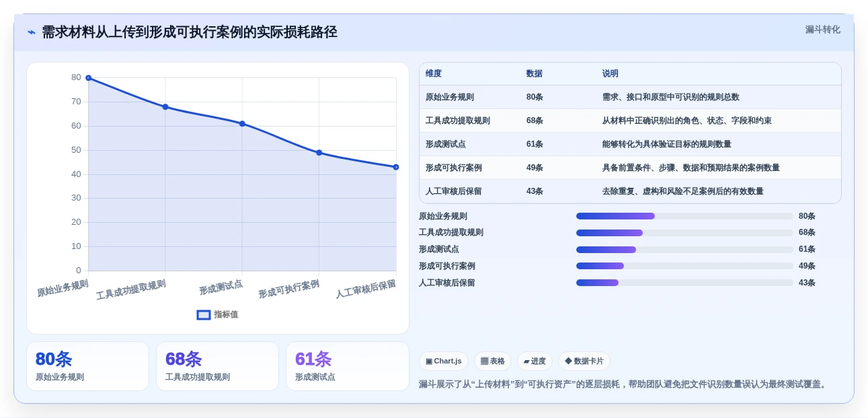
Task: Click the 数据卡片 tag
Action: coord(584,361)
